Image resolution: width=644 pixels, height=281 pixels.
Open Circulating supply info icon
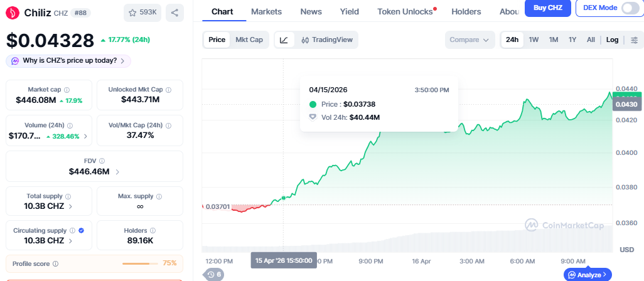pyautogui.click(x=72, y=231)
